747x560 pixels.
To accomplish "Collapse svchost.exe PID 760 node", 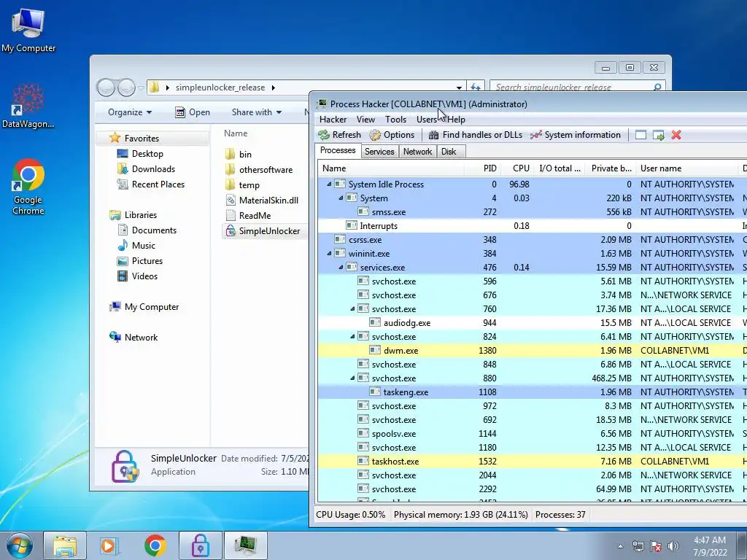I will (x=352, y=309).
